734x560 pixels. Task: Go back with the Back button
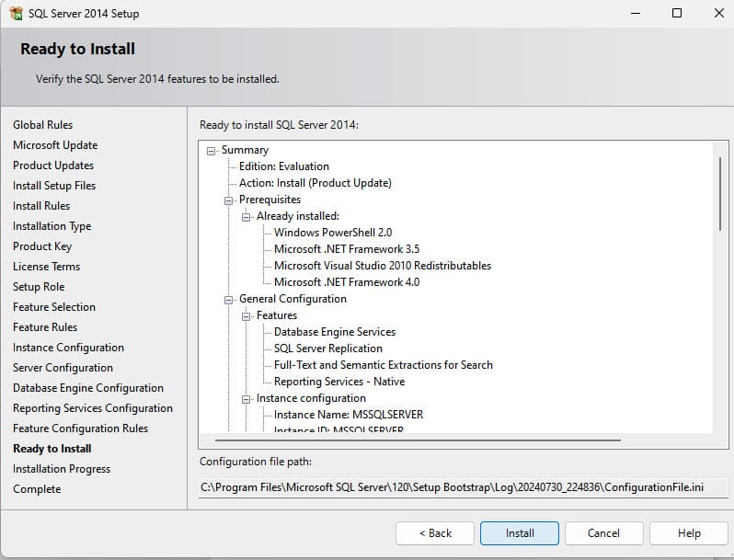tap(435, 533)
